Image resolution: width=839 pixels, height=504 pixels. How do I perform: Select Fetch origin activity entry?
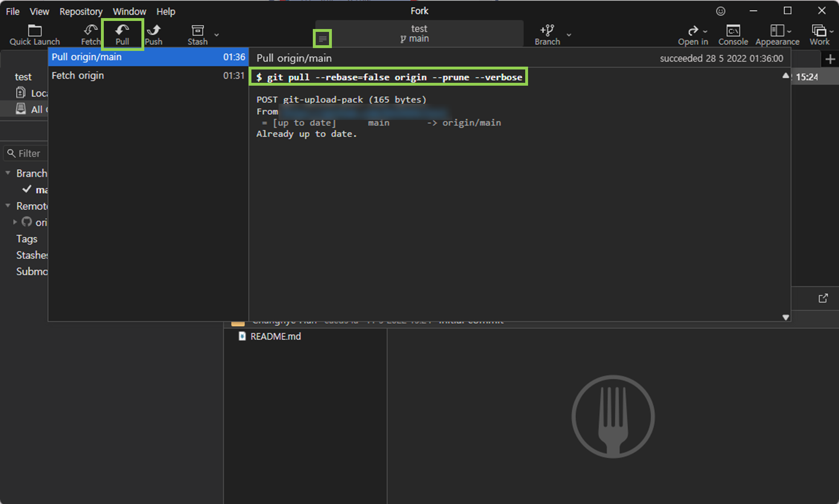pyautogui.click(x=148, y=75)
